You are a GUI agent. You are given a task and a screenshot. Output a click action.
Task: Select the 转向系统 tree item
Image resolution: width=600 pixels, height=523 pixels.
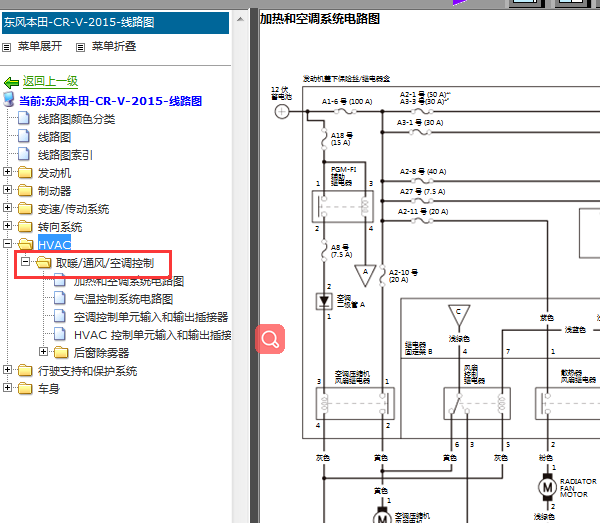click(60, 227)
